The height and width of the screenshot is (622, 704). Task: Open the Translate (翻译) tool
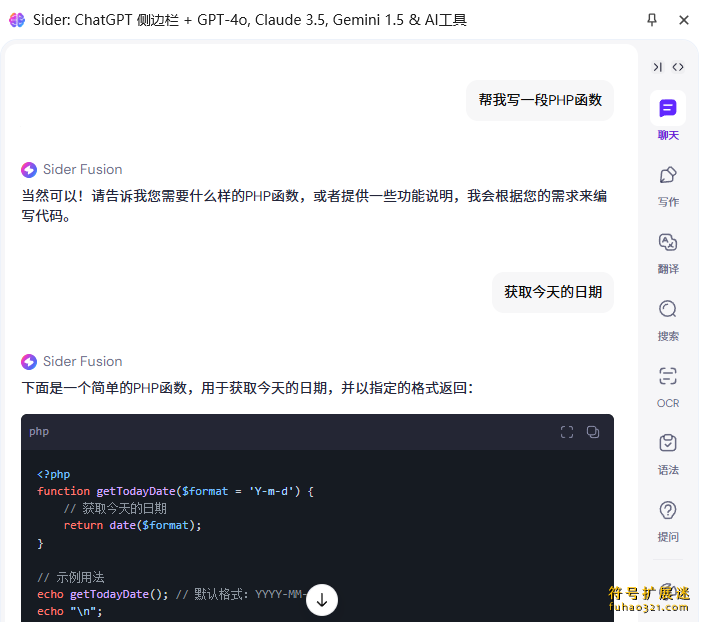[668, 243]
